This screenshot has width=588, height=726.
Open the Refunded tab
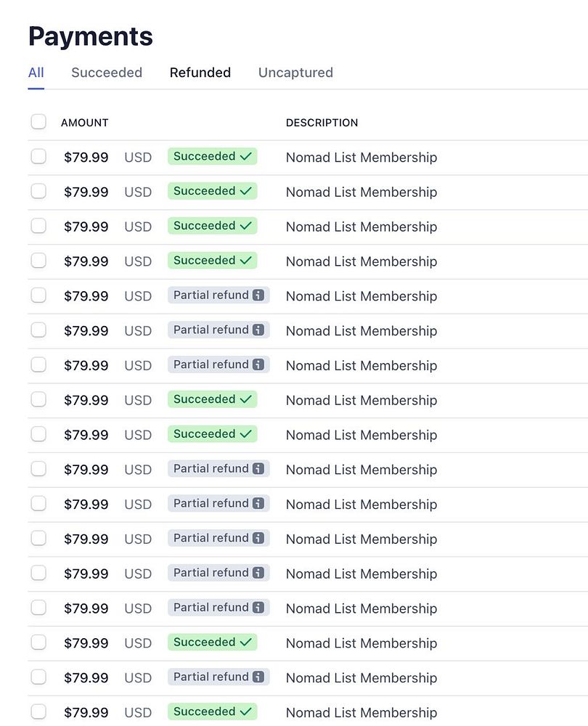point(200,73)
